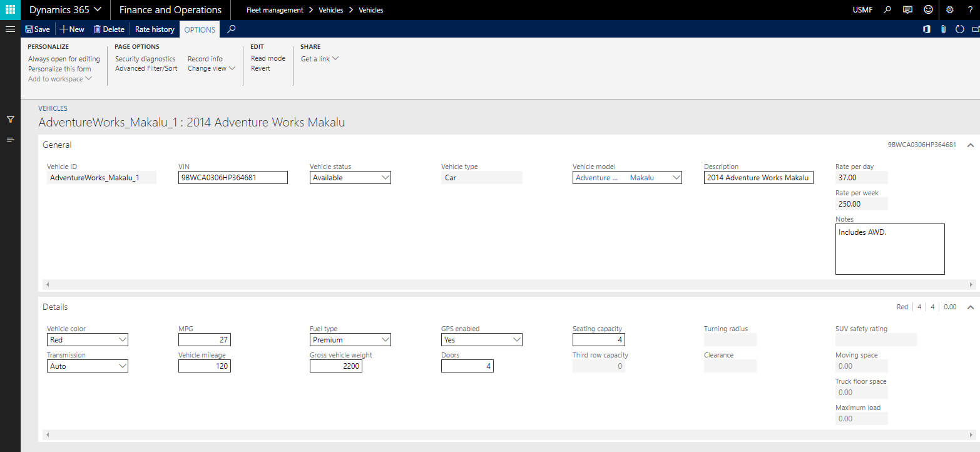Open the messages icon in top bar
The width and height of the screenshot is (980, 452).
click(x=907, y=10)
